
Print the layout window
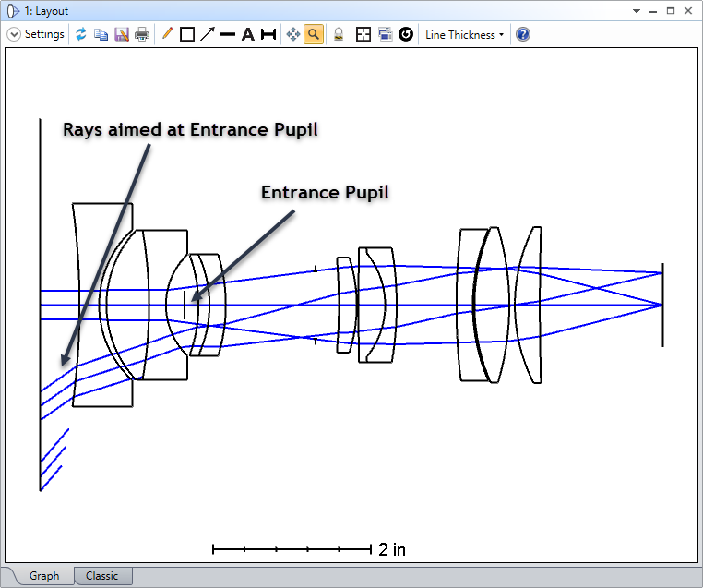(142, 34)
